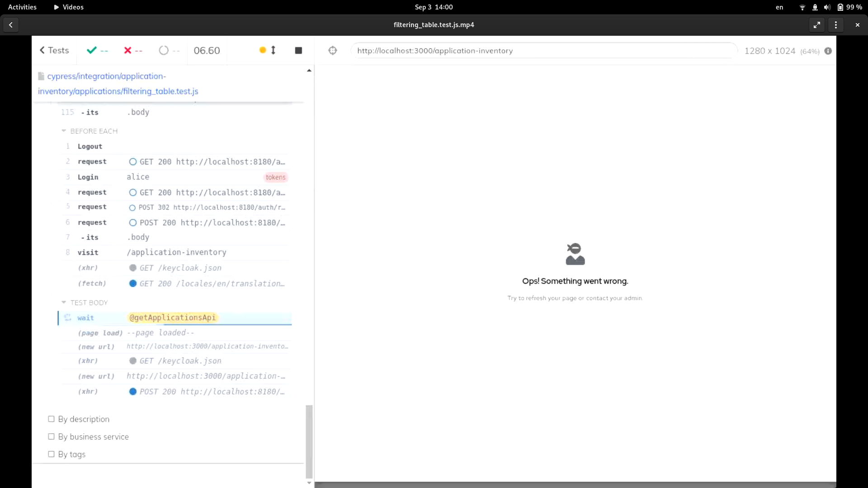Go back using the Tests button
Viewport: 868px width, 488px height.
click(54, 50)
